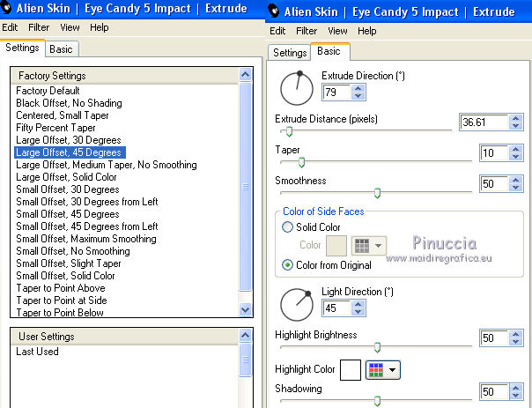The width and height of the screenshot is (532, 408).
Task: Select Small Offset, Maximum Smoothing preset
Action: (86, 239)
